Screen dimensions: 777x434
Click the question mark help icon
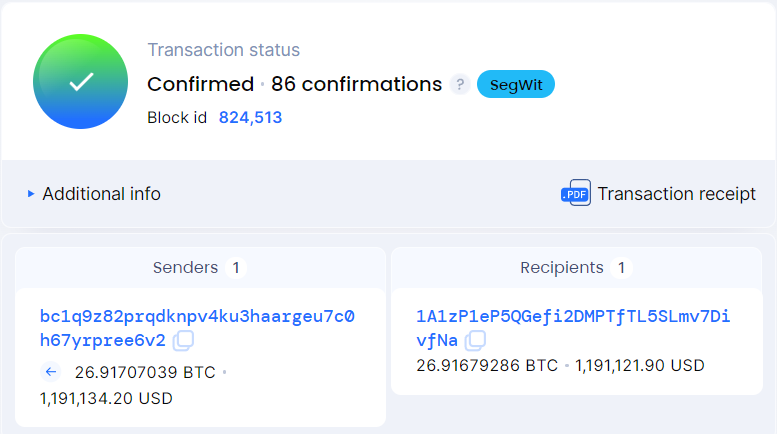point(459,85)
